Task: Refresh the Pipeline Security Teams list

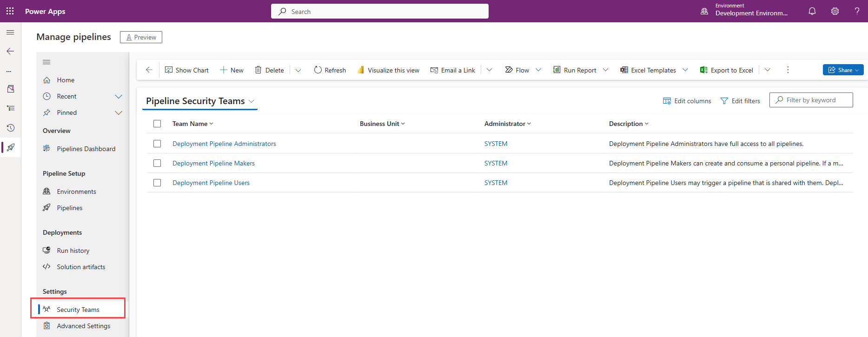Action: 330,70
